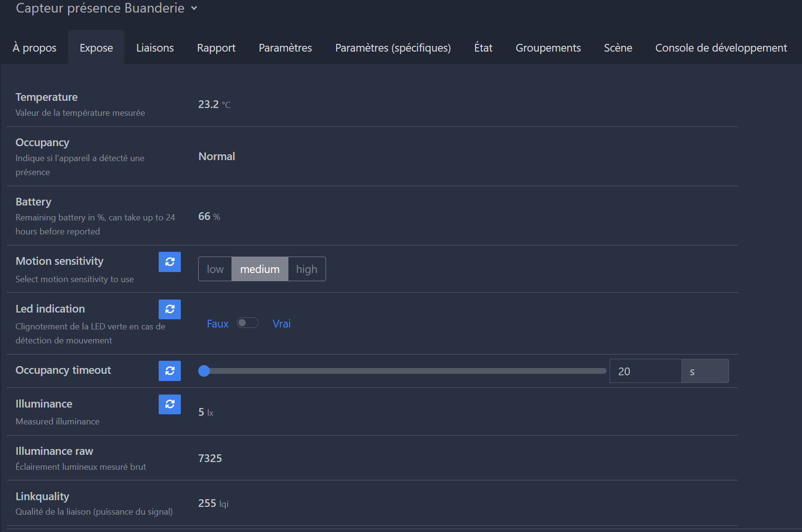This screenshot has height=532, width=802.
Task: Click the Occupancy timeout heading
Action: click(x=63, y=370)
